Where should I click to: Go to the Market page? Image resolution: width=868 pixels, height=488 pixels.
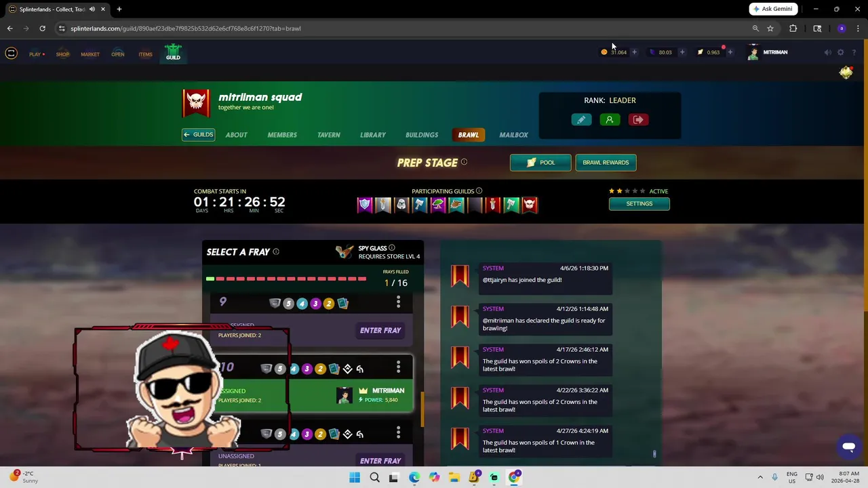tap(90, 54)
